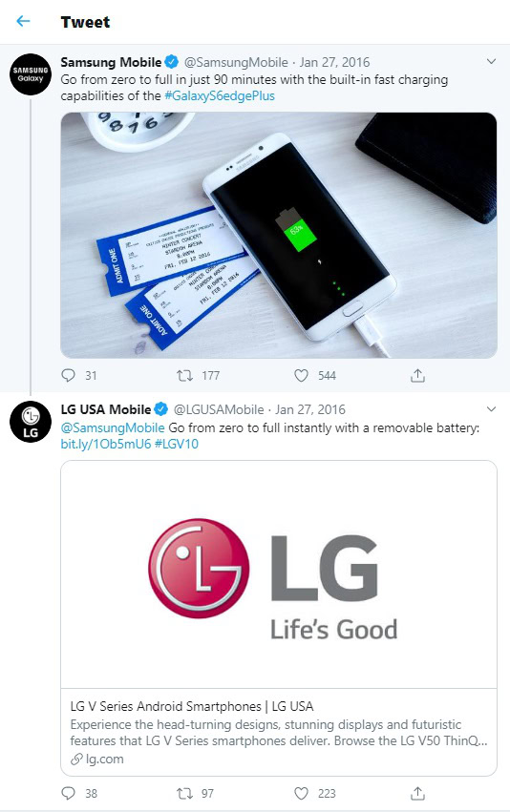Open LG profile avatar
Image resolution: width=510 pixels, height=812 pixels.
31,422
